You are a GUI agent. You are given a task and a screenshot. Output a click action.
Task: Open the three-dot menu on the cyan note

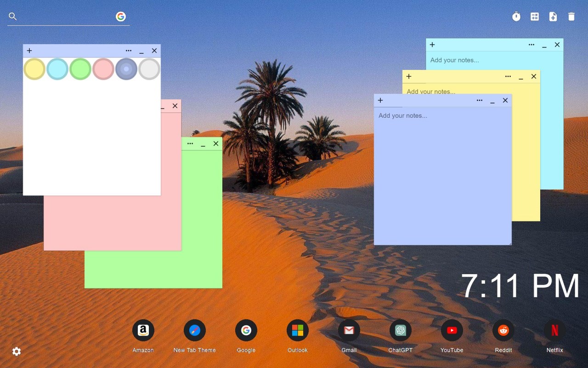pyautogui.click(x=531, y=45)
